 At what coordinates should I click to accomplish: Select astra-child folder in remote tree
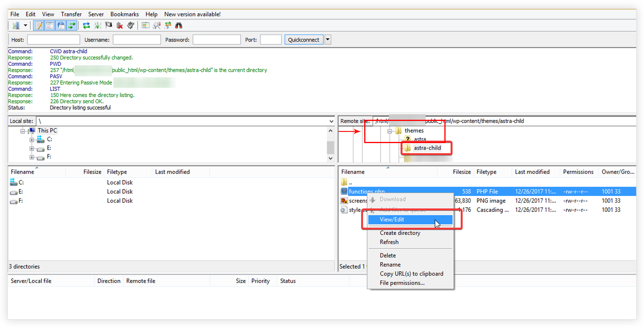coord(427,148)
